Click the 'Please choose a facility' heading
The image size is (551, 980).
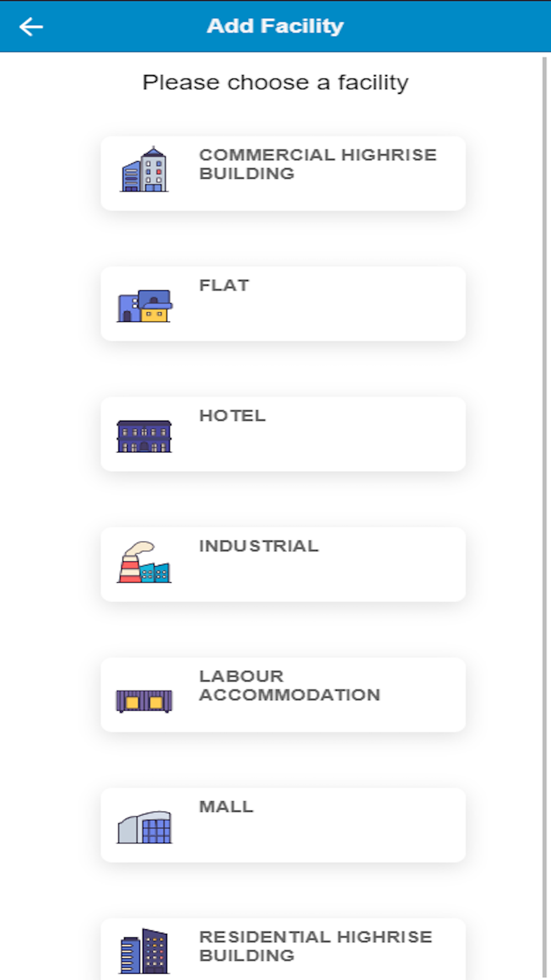275,83
